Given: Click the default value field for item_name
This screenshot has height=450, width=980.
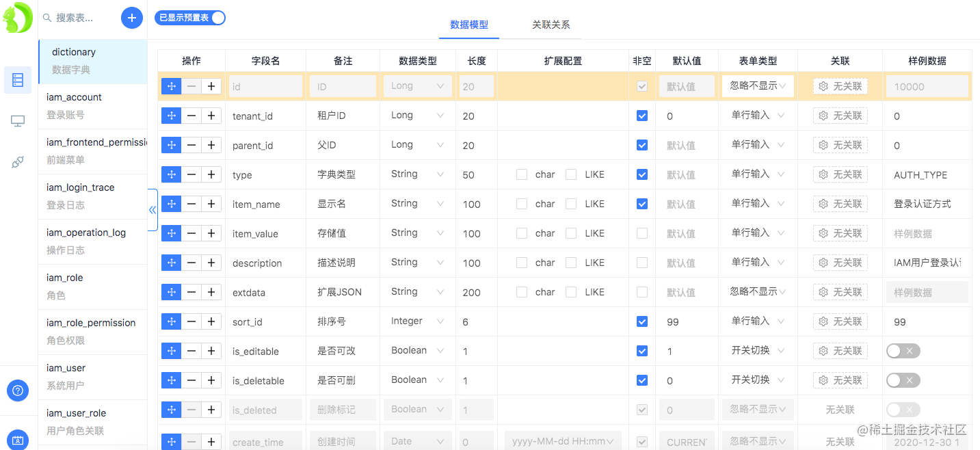Looking at the screenshot, I should [687, 204].
